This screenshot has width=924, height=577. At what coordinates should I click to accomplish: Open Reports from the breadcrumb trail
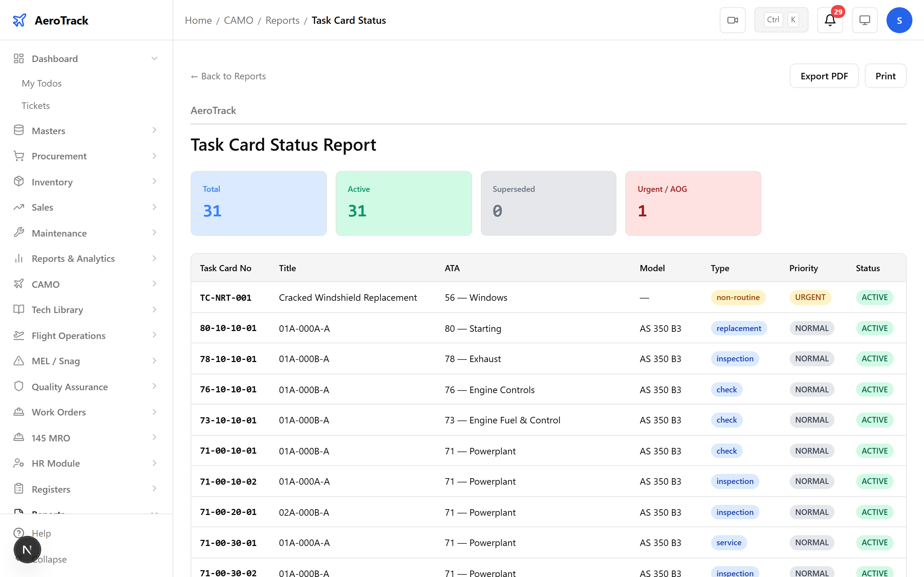(x=282, y=20)
